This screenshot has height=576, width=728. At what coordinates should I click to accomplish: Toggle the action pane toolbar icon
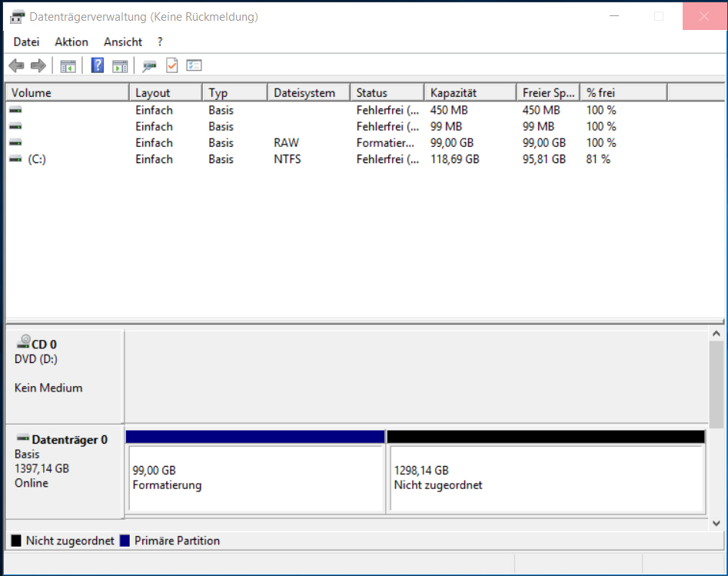point(120,66)
